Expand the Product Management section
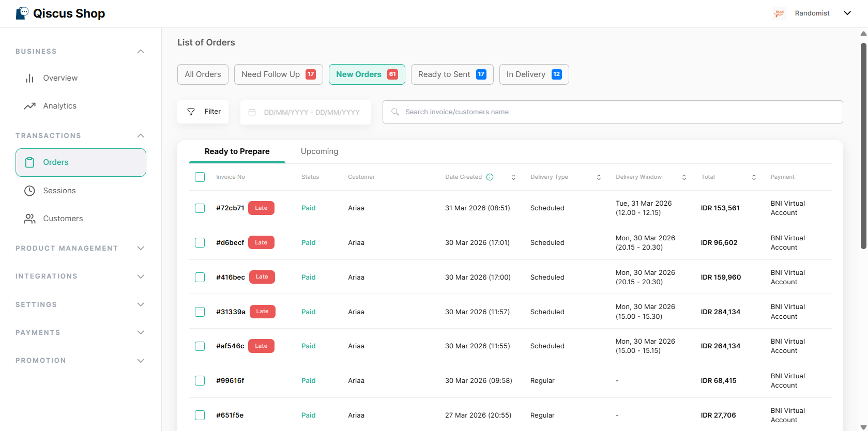868x431 pixels. [x=141, y=248]
